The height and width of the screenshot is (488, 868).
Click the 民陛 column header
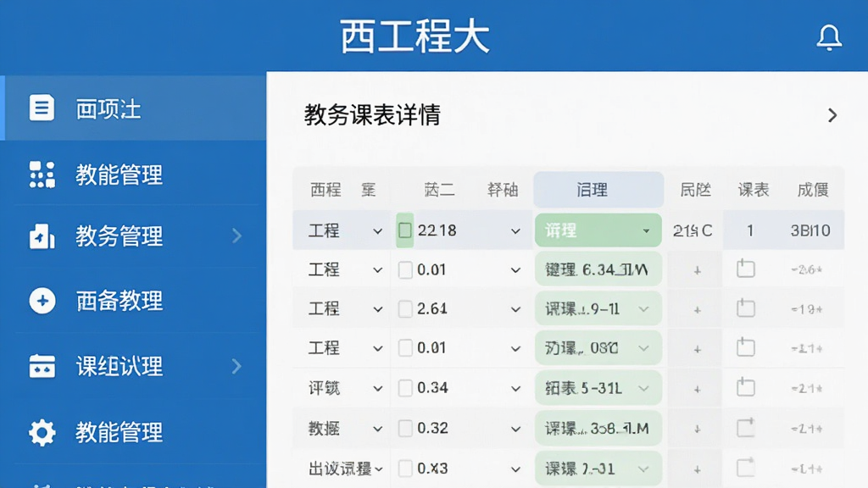pos(695,190)
